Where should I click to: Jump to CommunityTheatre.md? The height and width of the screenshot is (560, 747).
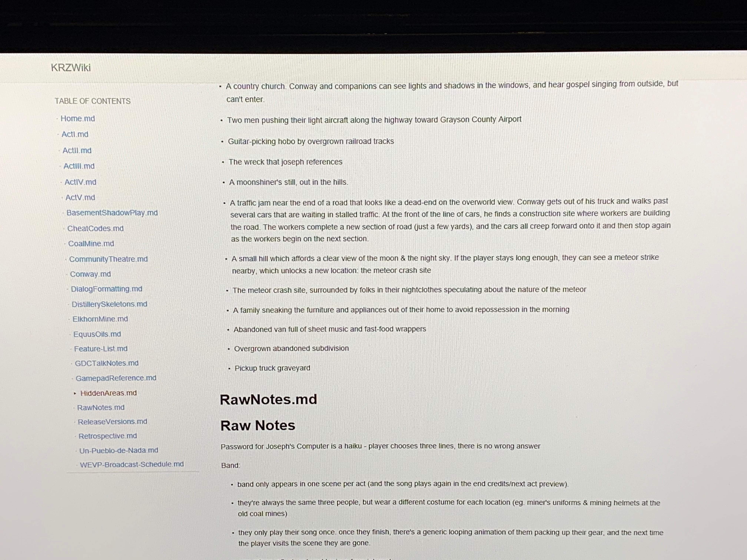108,259
